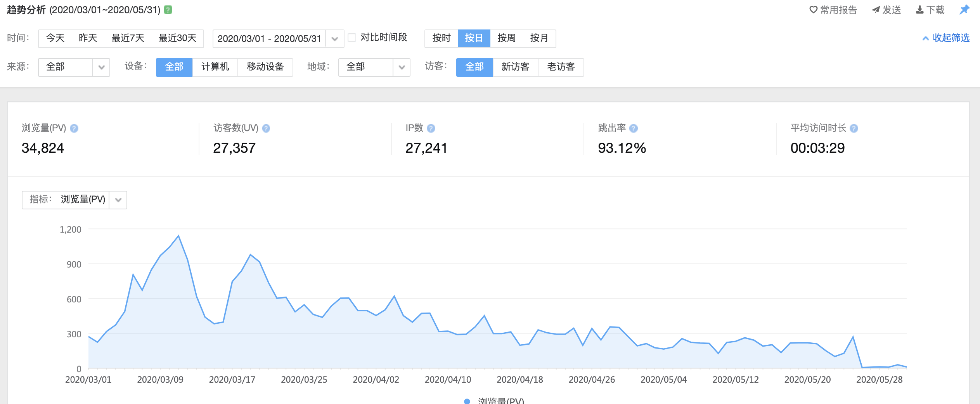The width and height of the screenshot is (980, 404).
Task: Select 新访客 in the visitor filter
Action: tap(516, 67)
